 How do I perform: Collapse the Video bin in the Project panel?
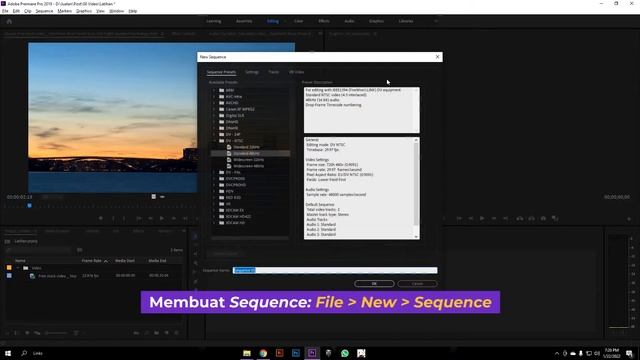pos(18,268)
